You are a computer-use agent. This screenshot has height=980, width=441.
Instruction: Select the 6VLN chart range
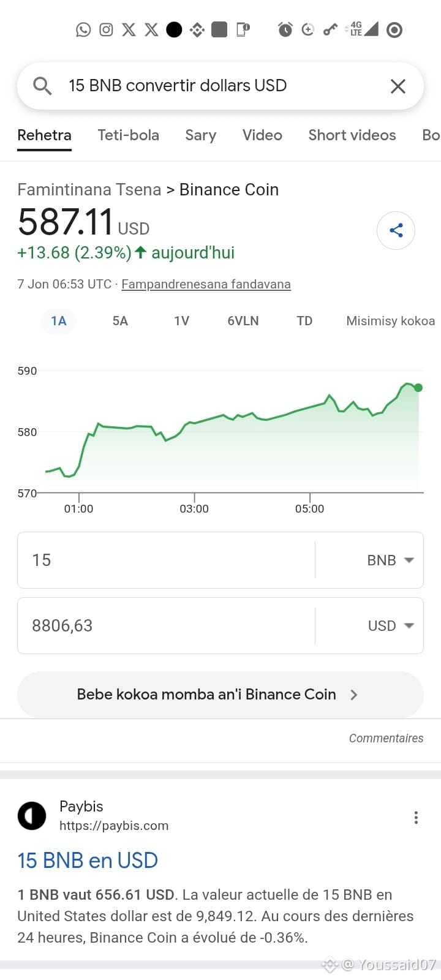243,321
